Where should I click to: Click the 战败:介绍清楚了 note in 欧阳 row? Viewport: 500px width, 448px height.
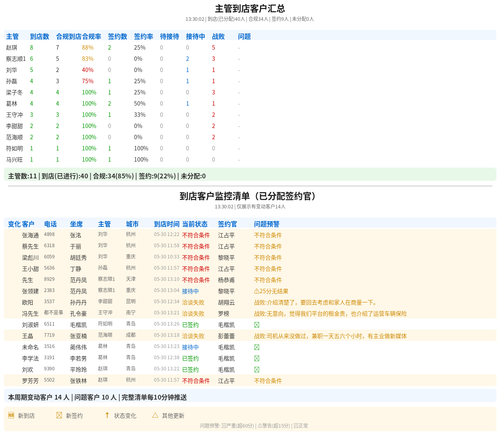315,302
